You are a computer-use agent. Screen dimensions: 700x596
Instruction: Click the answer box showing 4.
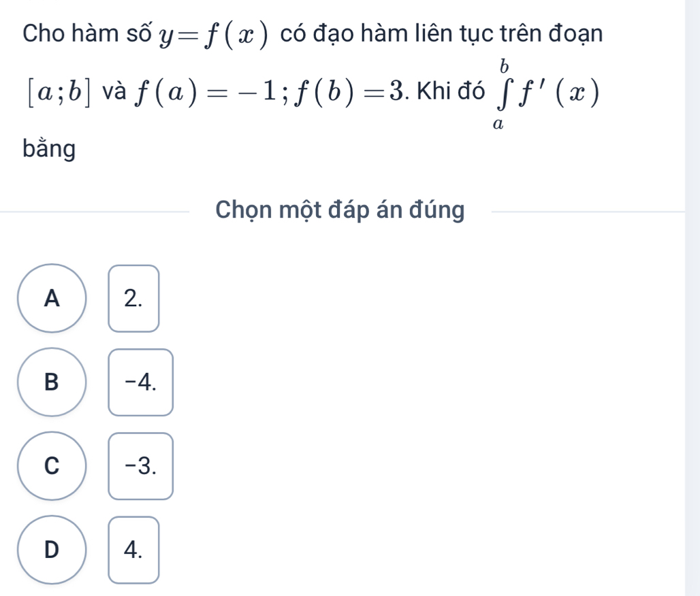(x=134, y=550)
